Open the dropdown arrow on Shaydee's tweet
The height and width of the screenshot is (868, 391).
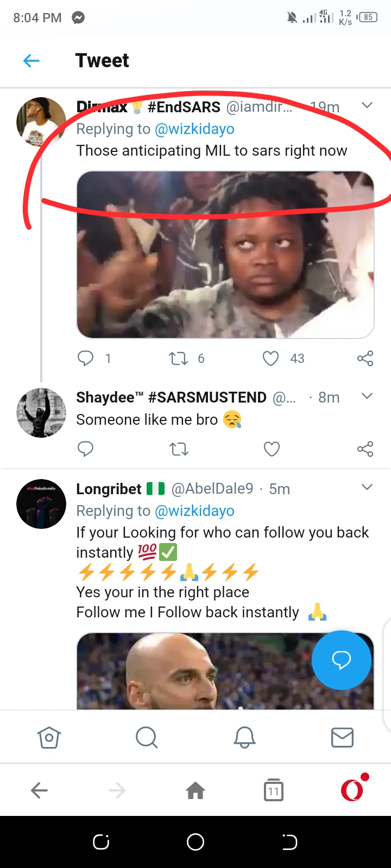tap(367, 396)
